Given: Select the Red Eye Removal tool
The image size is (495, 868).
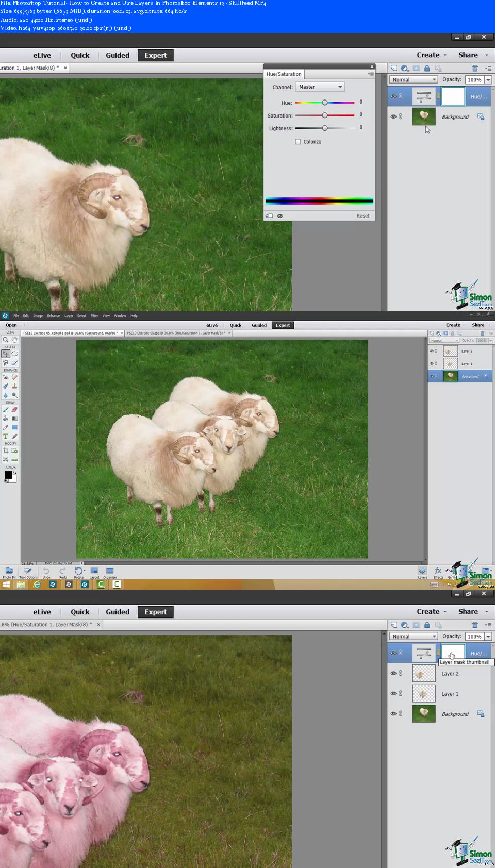Looking at the screenshot, I should click(6, 377).
